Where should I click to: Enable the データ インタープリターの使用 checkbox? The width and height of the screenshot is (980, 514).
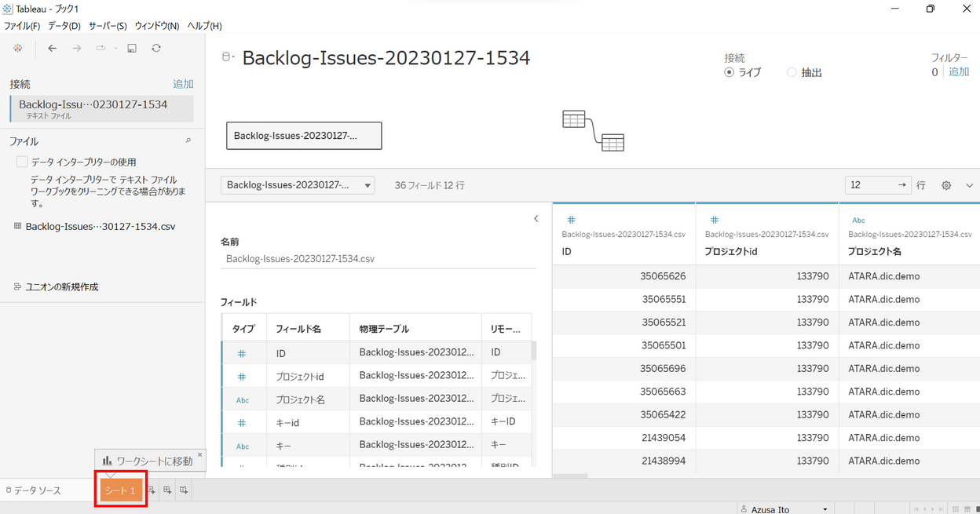(x=22, y=162)
